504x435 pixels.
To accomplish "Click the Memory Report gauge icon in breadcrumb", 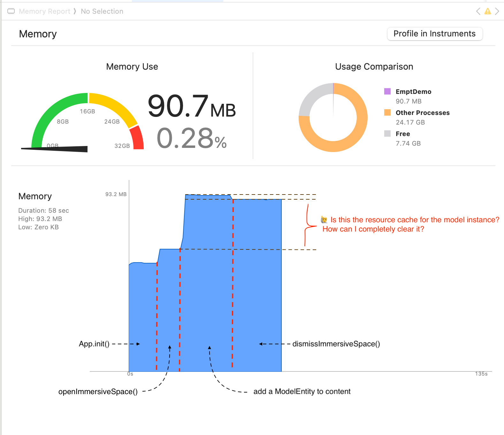I will pos(11,11).
